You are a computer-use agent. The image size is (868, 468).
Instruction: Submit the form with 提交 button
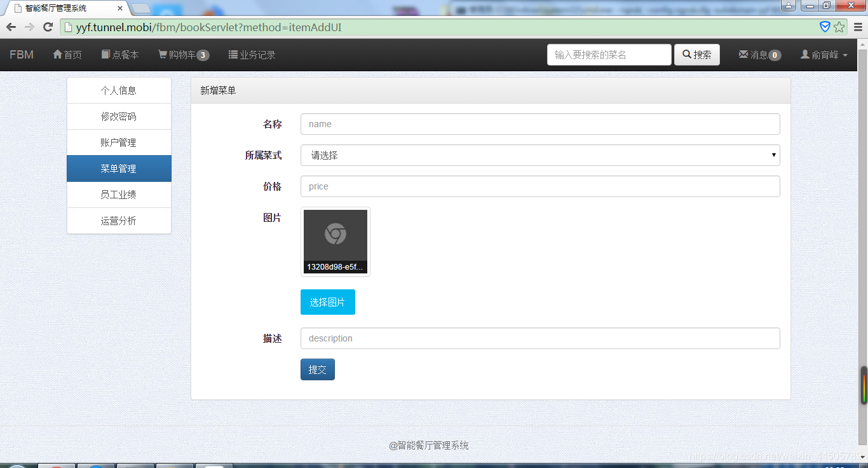tap(318, 369)
